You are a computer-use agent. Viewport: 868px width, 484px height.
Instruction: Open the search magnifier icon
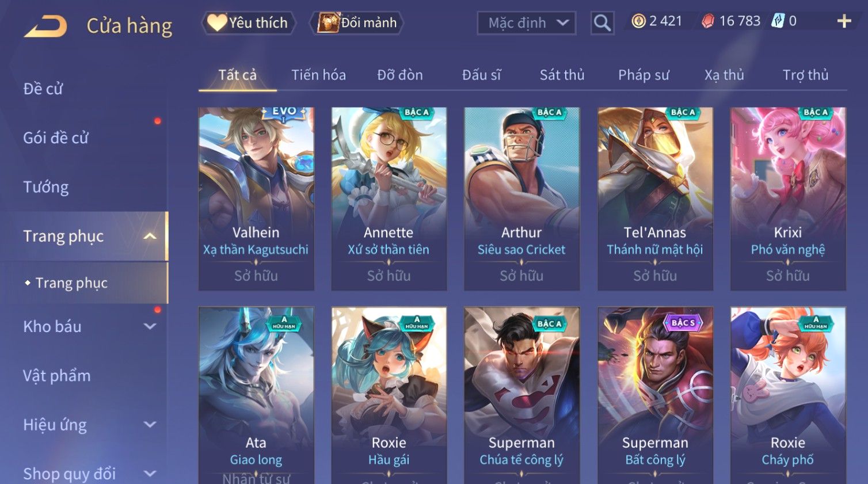(x=602, y=23)
